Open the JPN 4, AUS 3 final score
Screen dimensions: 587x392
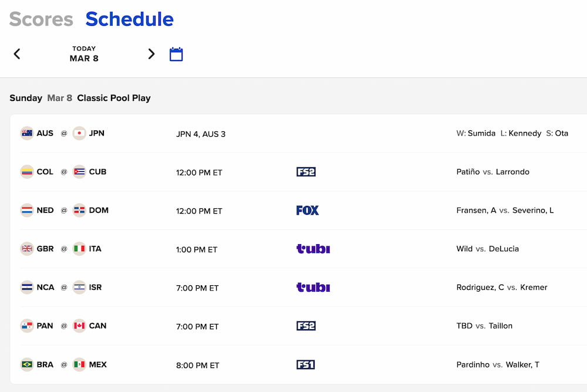pos(201,134)
